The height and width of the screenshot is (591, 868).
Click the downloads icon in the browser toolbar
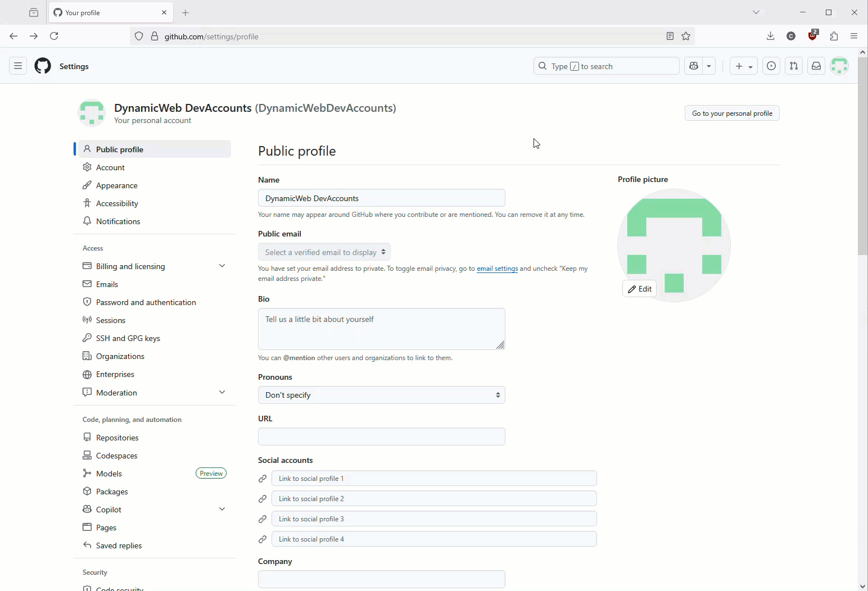pyautogui.click(x=770, y=35)
